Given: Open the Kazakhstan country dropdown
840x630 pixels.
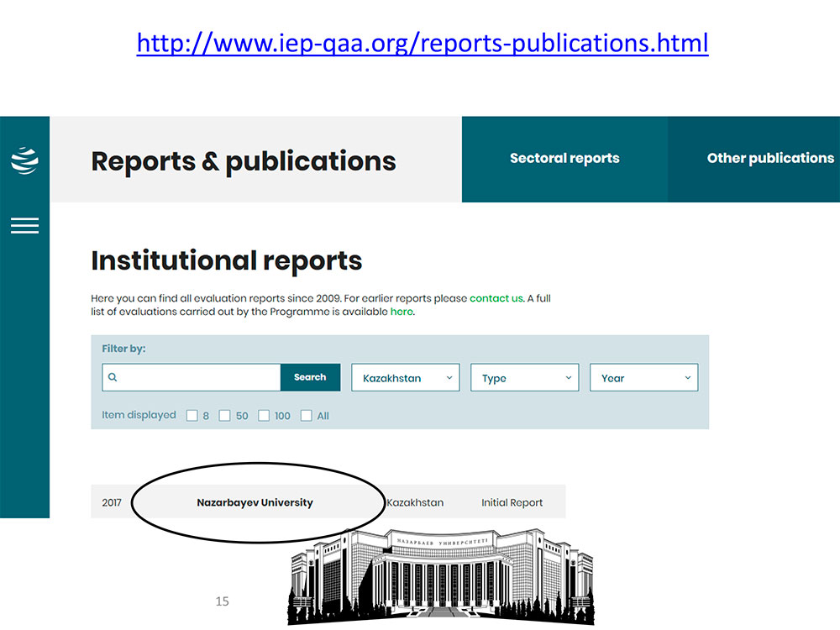Looking at the screenshot, I should (x=406, y=378).
